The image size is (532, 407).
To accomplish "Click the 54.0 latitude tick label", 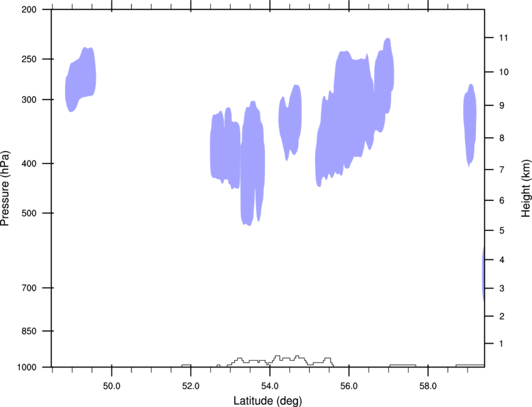I will pyautogui.click(x=270, y=386).
